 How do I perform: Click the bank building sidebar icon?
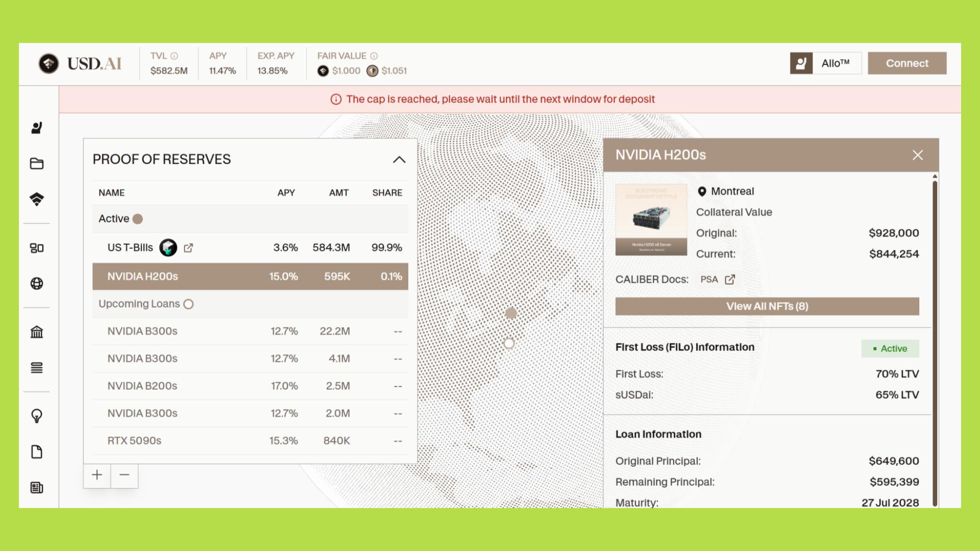coord(37,332)
